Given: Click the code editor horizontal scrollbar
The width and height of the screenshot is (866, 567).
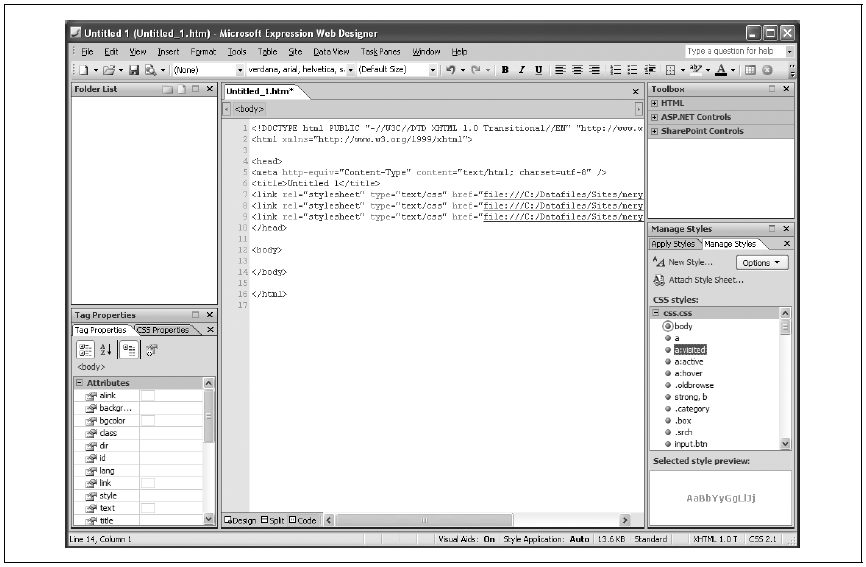Looking at the screenshot, I should pyautogui.click(x=424, y=520).
